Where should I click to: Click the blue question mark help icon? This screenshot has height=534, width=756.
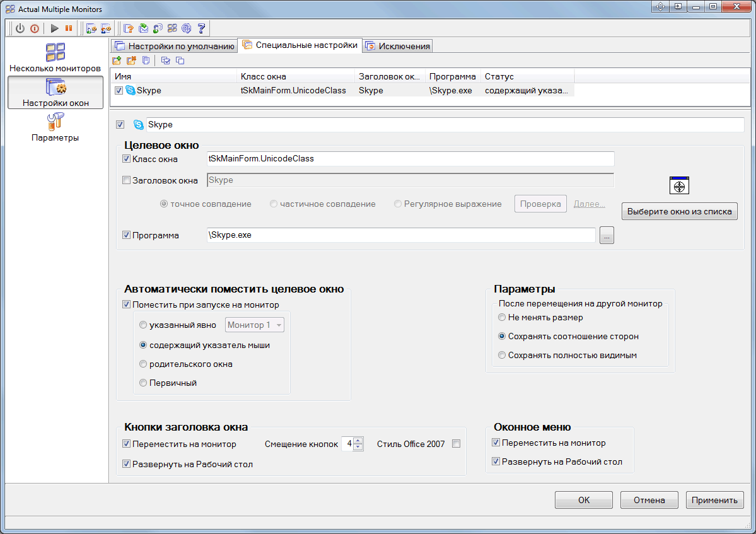(202, 28)
